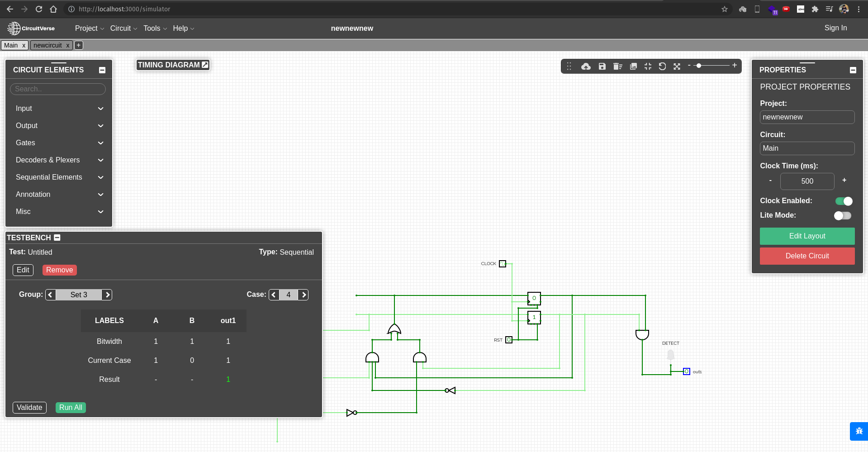Open the Tools menu
This screenshot has width=868, height=452.
click(155, 29)
